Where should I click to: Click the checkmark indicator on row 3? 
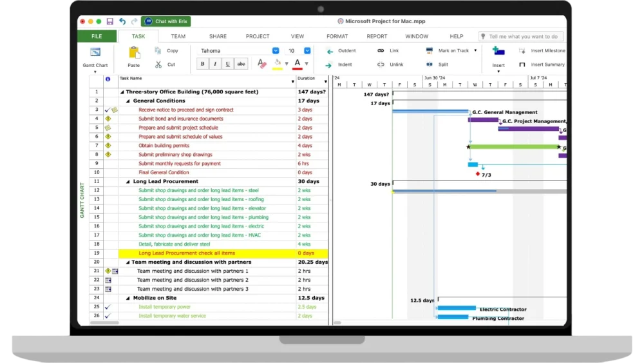tap(107, 110)
